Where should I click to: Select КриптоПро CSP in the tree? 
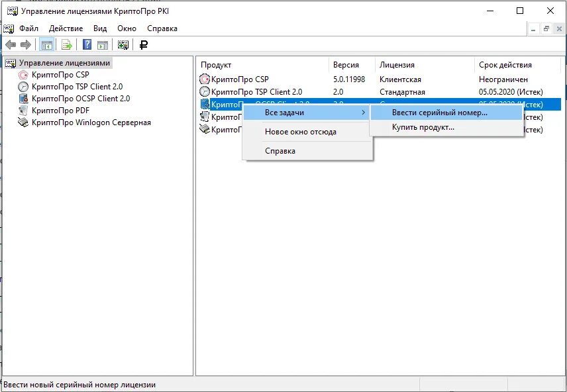coord(60,75)
